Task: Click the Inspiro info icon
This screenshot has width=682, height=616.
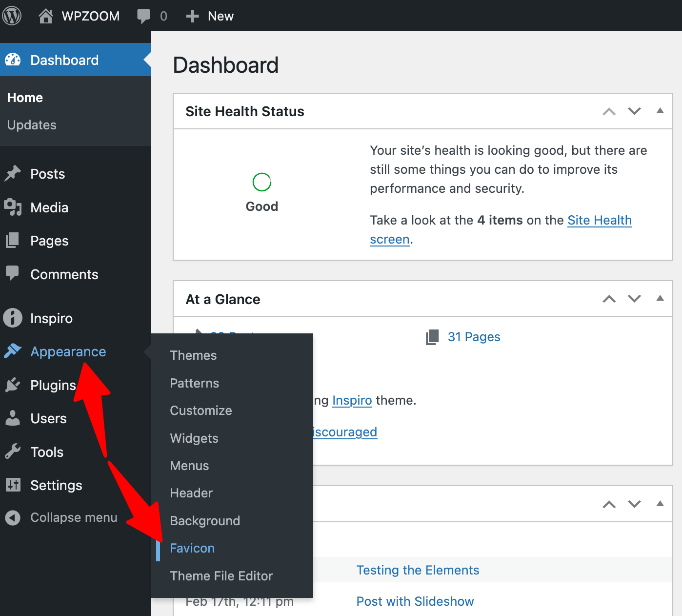Action: point(13,318)
